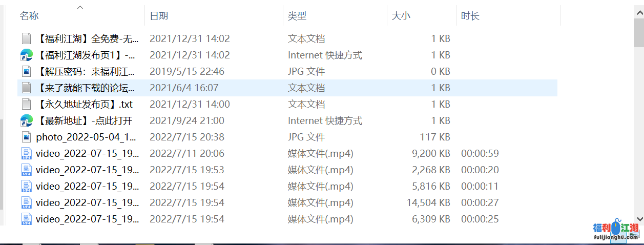Click the sort direction arrow above 名称
This screenshot has width=644, height=245.
(80, 7)
